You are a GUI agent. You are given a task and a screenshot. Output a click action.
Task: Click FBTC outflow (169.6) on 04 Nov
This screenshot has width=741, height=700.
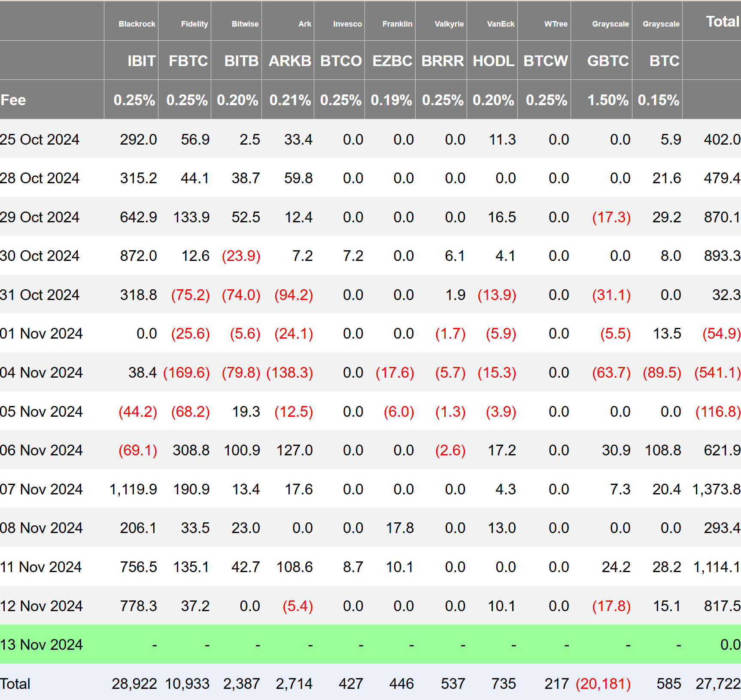click(x=186, y=373)
